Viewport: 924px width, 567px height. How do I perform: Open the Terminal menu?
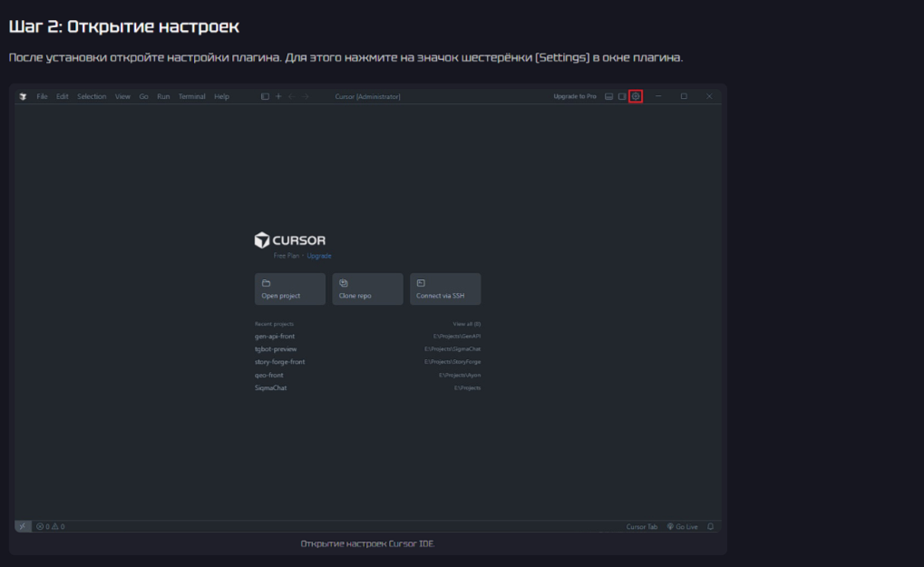(x=191, y=96)
